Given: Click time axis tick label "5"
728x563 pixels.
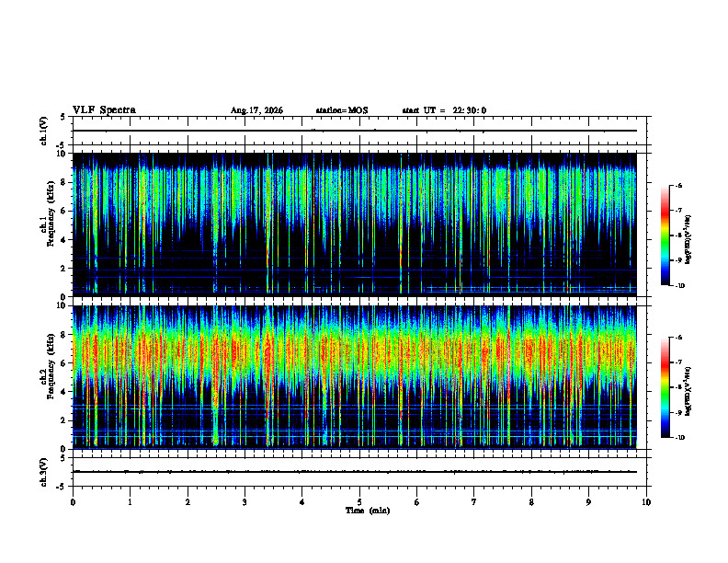Looking at the screenshot, I should coord(359,502).
